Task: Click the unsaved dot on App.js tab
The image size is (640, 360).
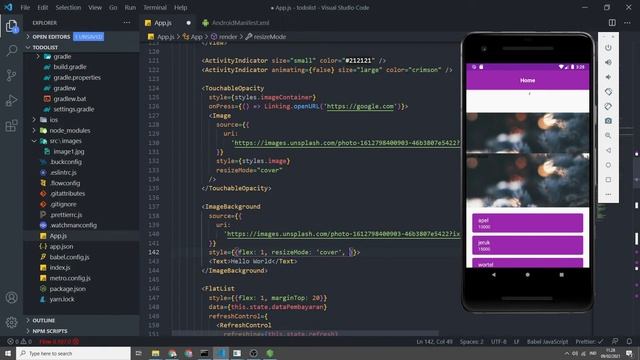Action: [189, 23]
